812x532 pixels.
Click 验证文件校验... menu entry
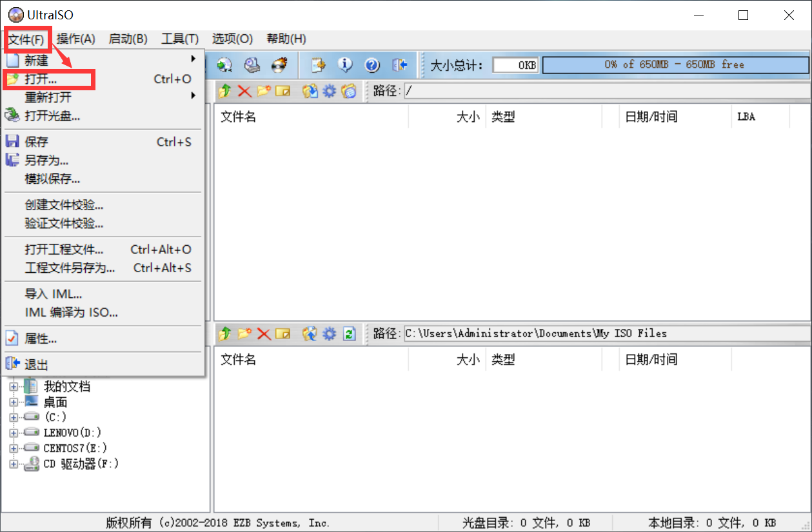pos(103,224)
